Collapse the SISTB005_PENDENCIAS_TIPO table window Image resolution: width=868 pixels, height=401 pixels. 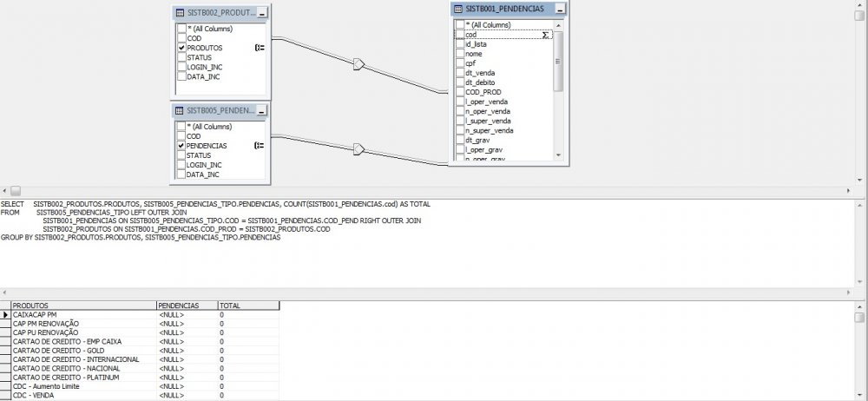(262, 111)
